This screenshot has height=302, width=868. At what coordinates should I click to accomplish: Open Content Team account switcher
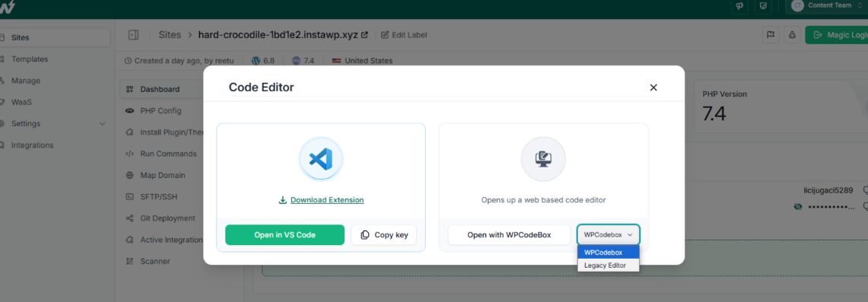click(x=827, y=5)
